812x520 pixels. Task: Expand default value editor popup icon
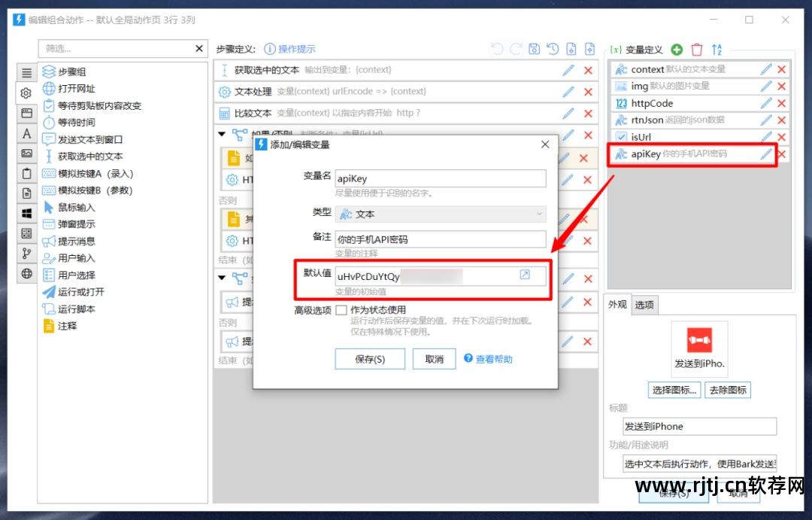pos(525,275)
